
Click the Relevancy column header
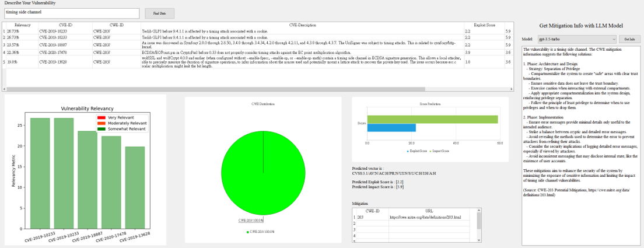tap(22, 25)
